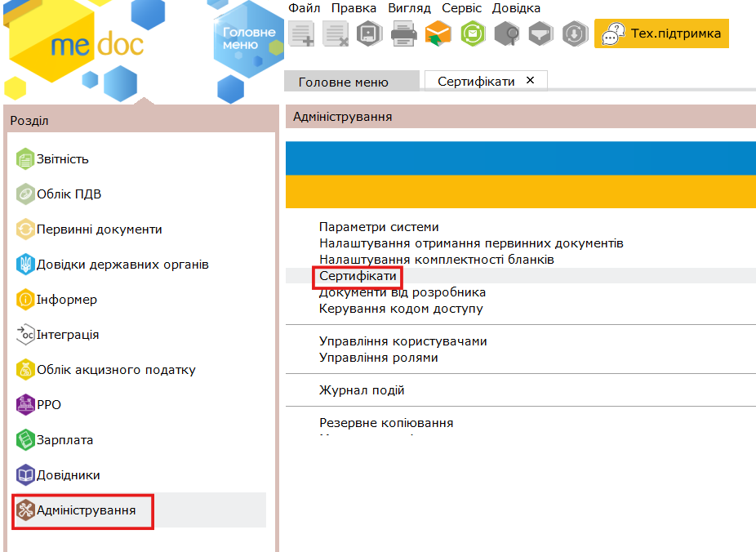Click the Інформер info icon
Image resolution: width=756 pixels, height=552 pixels.
pyautogui.click(x=25, y=300)
